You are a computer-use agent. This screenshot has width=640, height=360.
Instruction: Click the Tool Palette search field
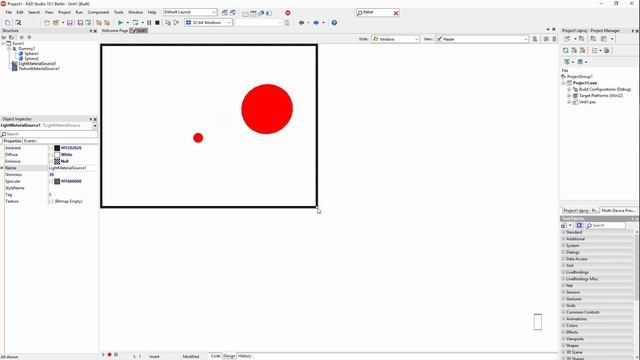coord(605,225)
